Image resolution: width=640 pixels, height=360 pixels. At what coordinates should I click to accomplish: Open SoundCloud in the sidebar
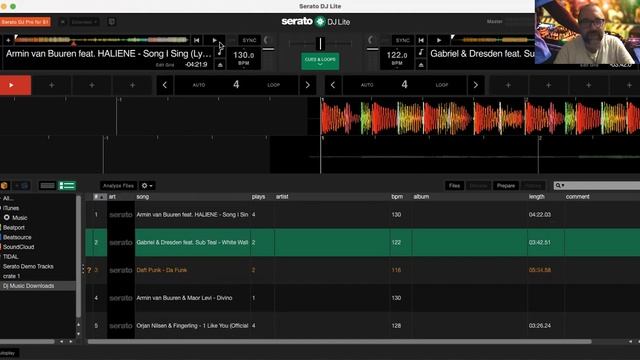pyautogui.click(x=19, y=247)
